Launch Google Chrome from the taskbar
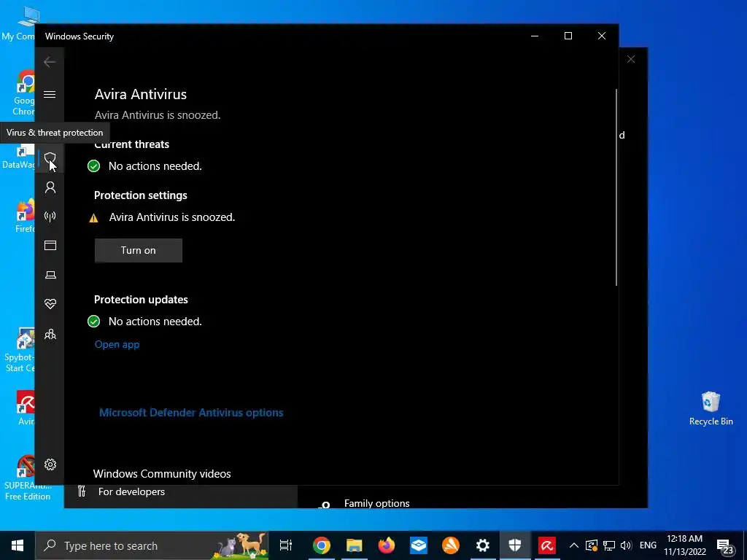The image size is (747, 560). pyautogui.click(x=322, y=545)
